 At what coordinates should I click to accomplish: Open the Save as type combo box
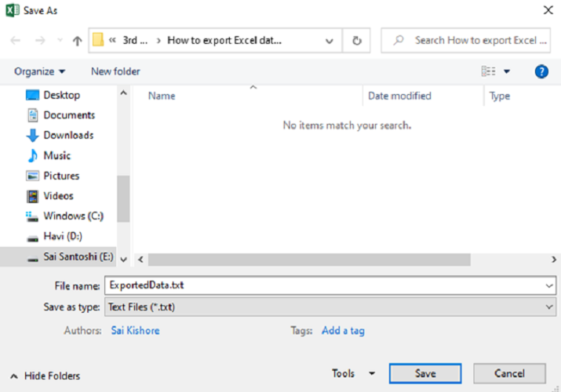[330, 307]
